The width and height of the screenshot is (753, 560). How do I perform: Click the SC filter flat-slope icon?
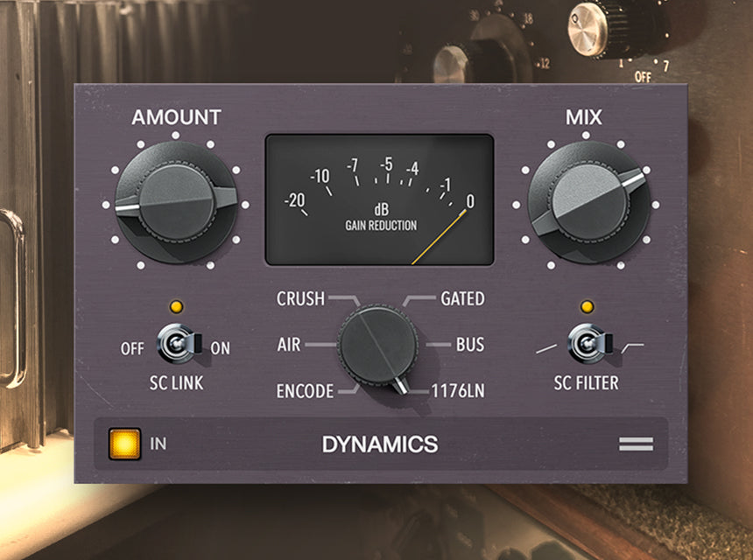tap(546, 349)
